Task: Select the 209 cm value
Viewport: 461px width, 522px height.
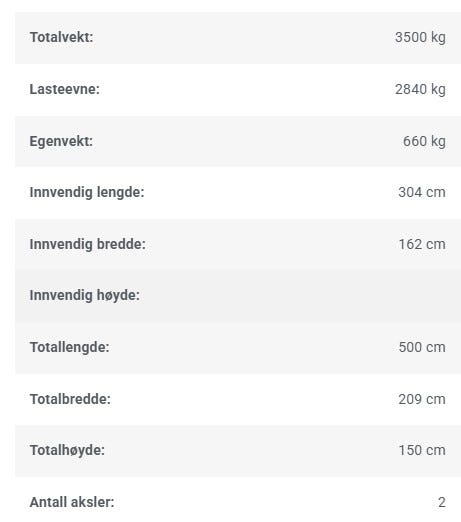Action: pos(422,399)
